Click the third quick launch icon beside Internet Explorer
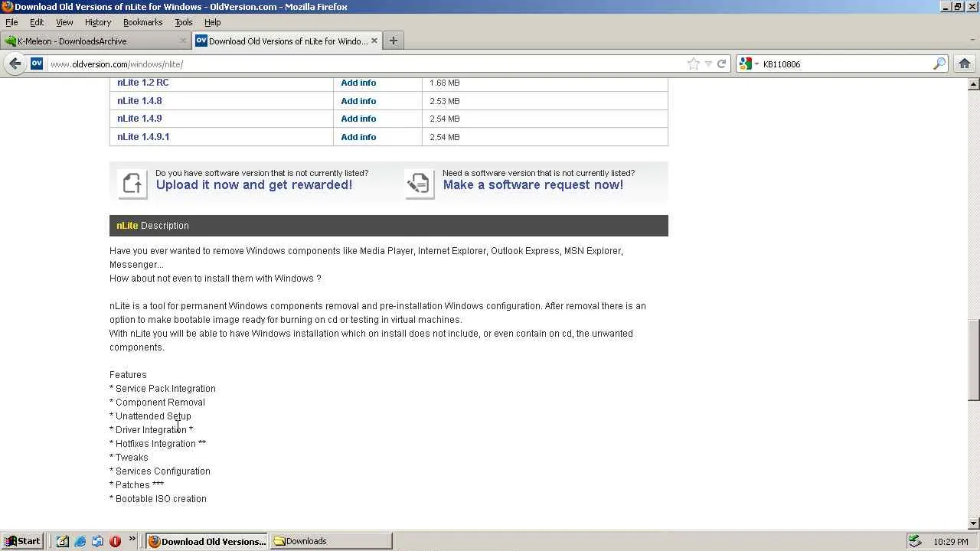 point(97,541)
